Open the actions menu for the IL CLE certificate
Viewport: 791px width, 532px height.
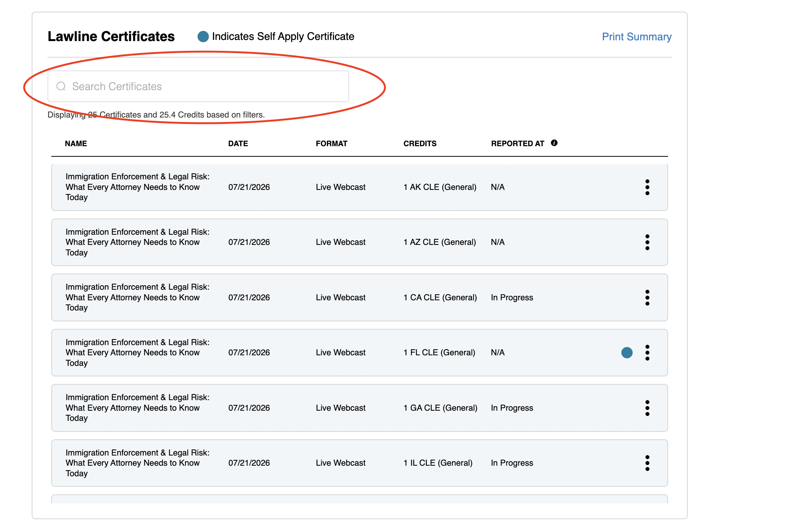point(647,463)
